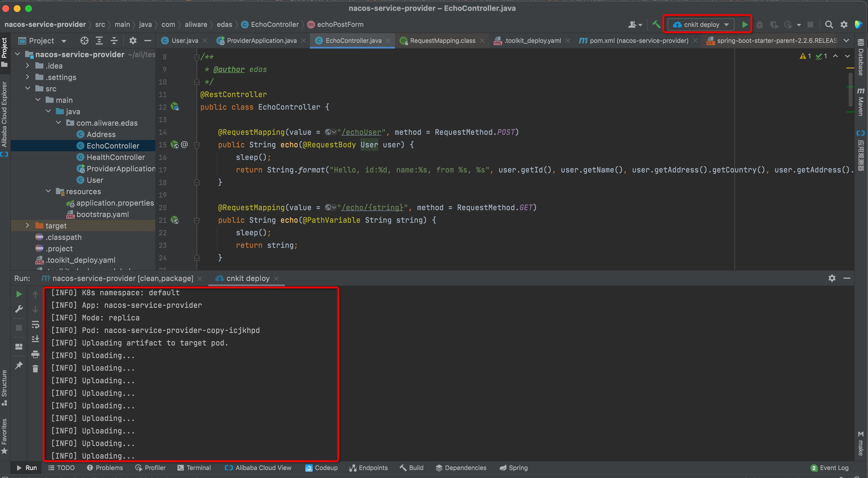This screenshot has width=868, height=478.
Task: Hide the Project tool window
Action: (x=148, y=41)
